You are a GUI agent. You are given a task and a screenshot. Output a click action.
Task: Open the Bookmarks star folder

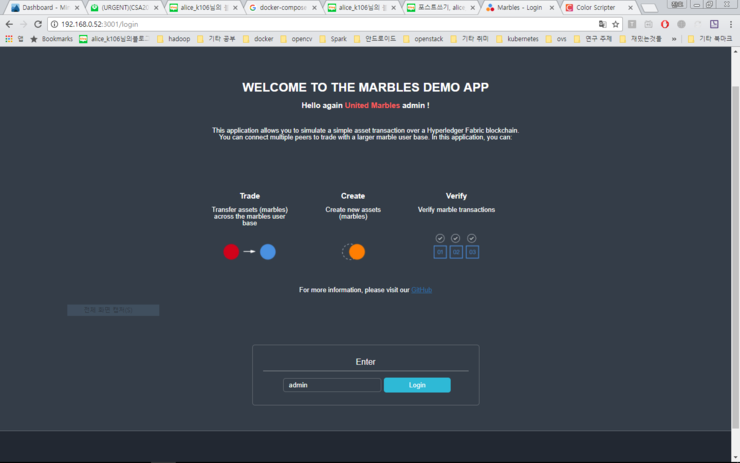(51, 39)
